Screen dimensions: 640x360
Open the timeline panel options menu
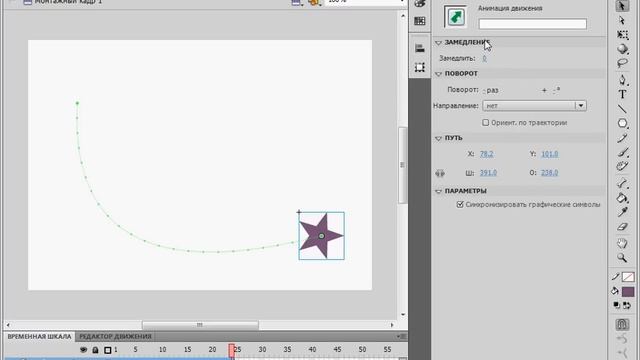pyautogui.click(x=401, y=336)
